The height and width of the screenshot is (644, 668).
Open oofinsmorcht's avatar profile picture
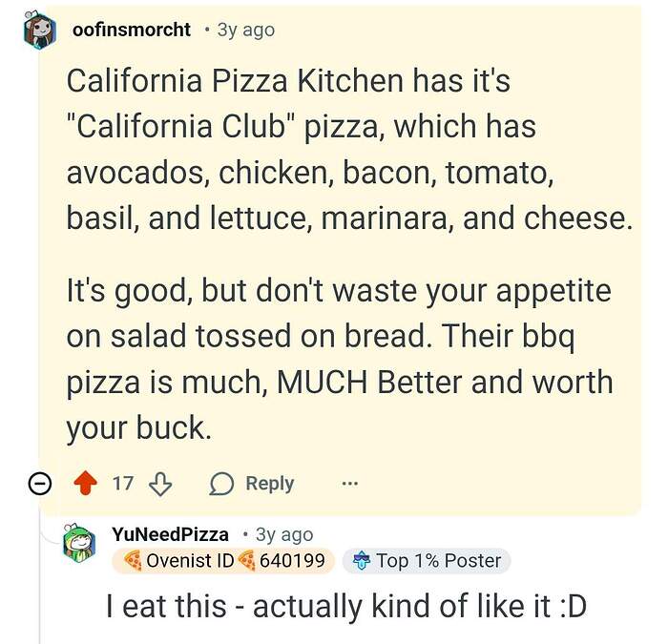click(41, 32)
